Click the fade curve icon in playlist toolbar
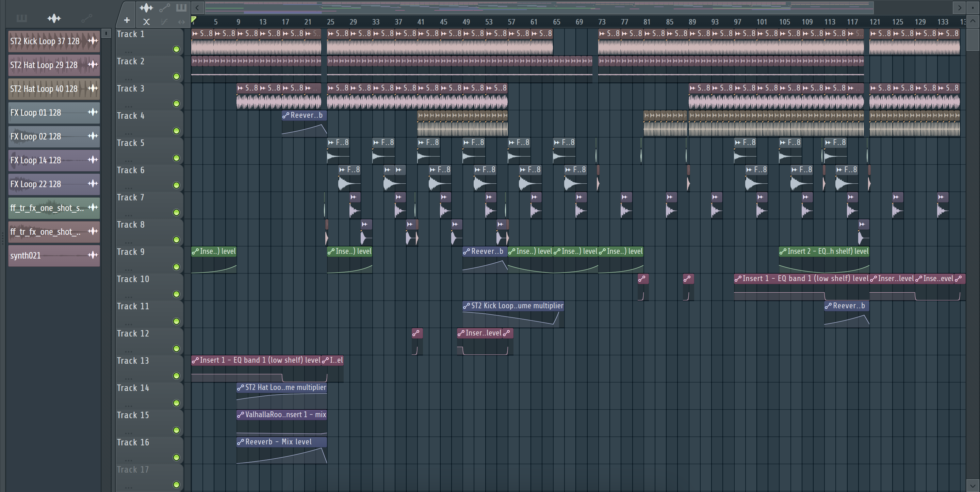980x492 pixels. pyautogui.click(x=164, y=22)
